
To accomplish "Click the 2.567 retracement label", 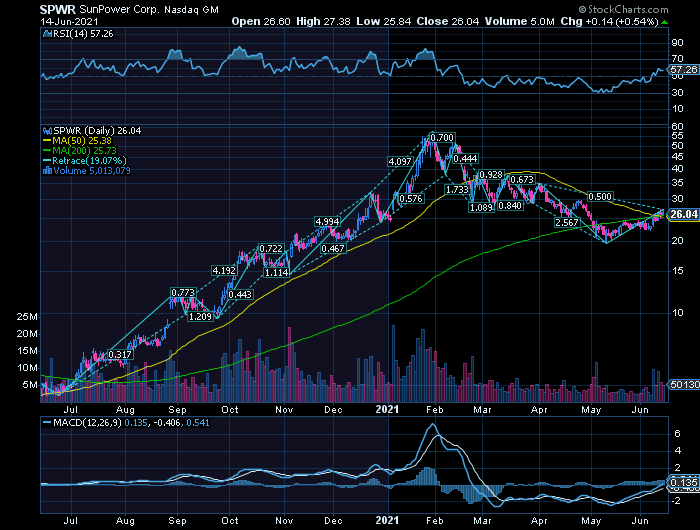I will pyautogui.click(x=567, y=222).
